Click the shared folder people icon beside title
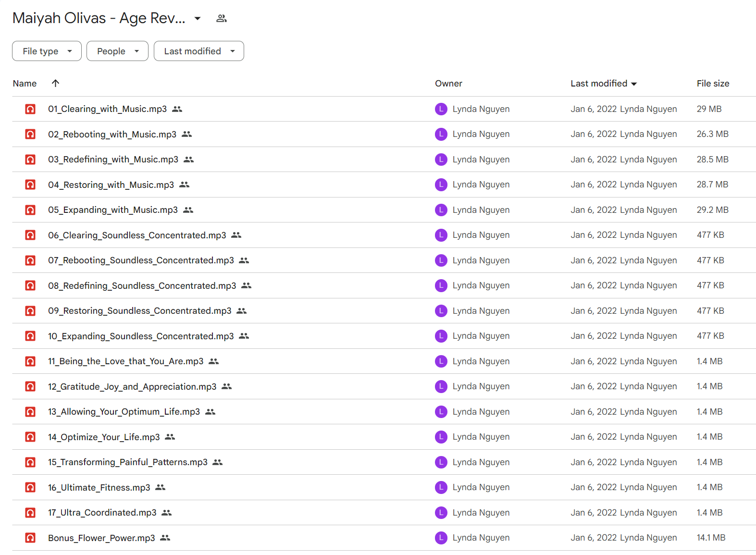756x555 pixels. [221, 19]
